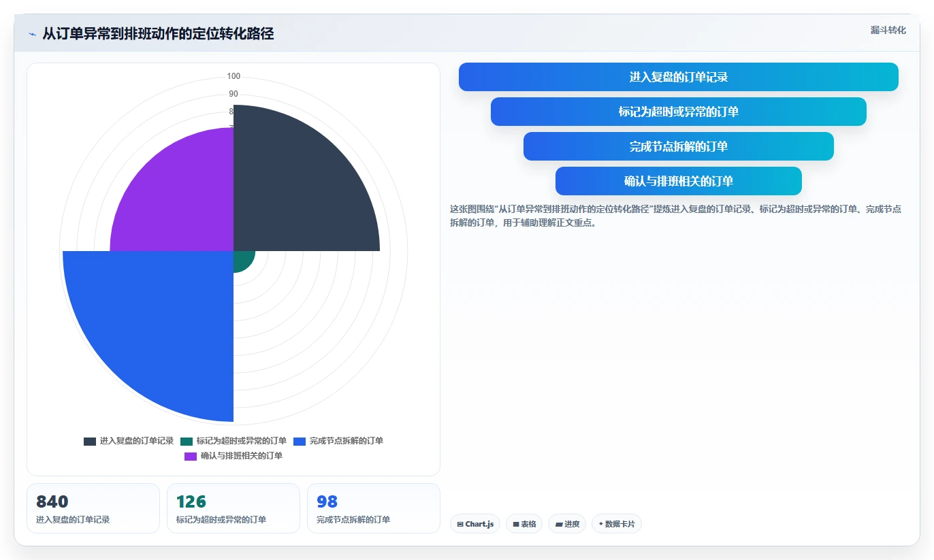This screenshot has width=934, height=560.
Task: Click the 表格 chip
Action: click(x=524, y=524)
